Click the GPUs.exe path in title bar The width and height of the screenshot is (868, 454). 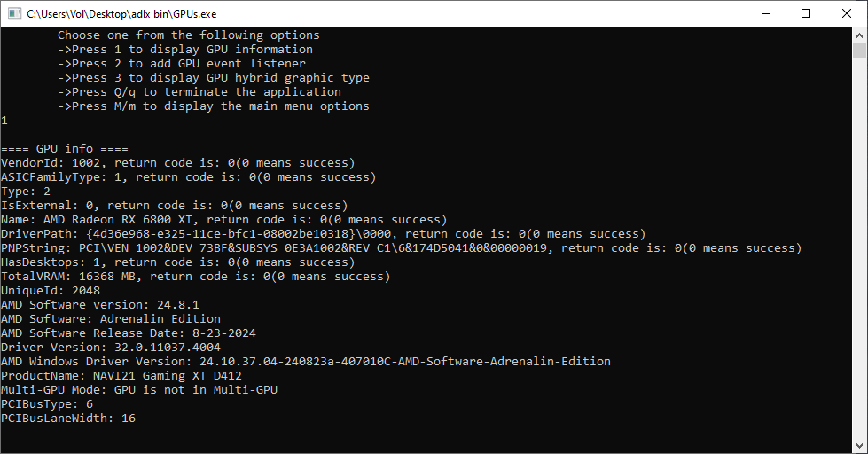(x=121, y=14)
